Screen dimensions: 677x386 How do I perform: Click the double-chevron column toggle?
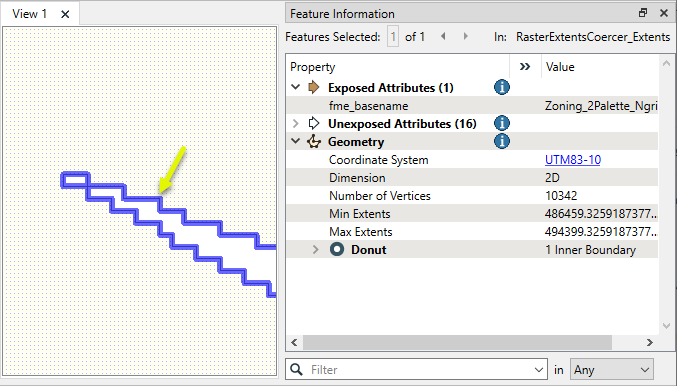[x=525, y=66]
